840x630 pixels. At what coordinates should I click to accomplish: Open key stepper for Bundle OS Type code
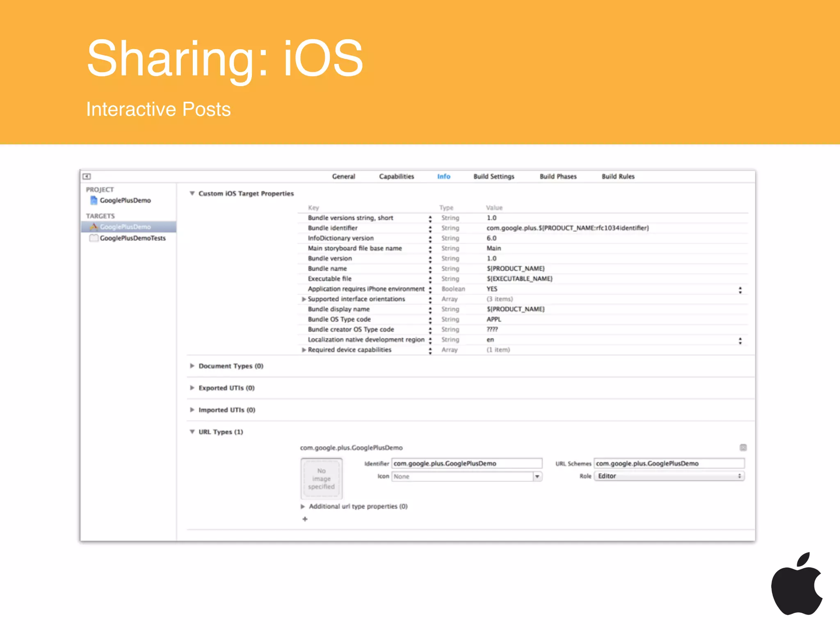[430, 320]
